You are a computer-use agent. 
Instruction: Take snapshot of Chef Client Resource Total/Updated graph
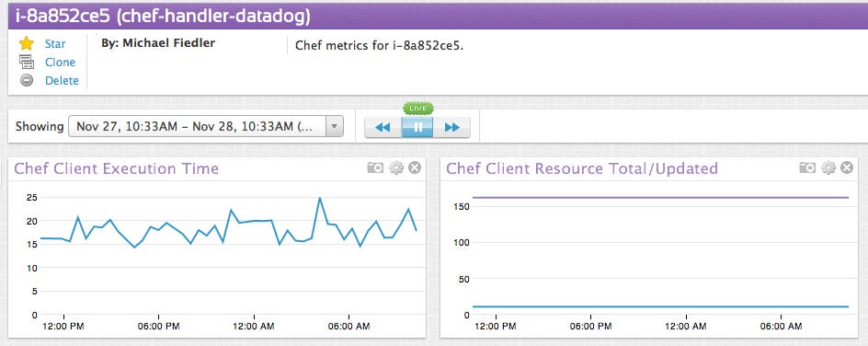807,167
